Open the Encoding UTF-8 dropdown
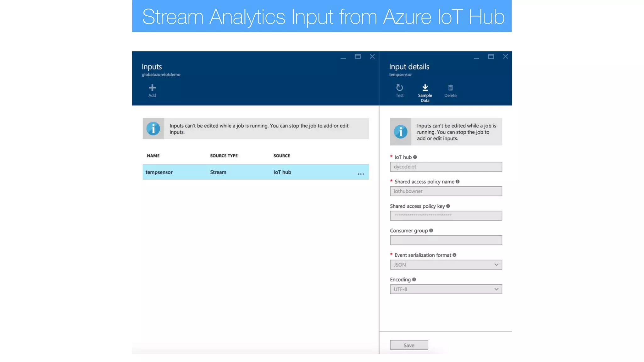Image resolution: width=644 pixels, height=362 pixels. (446, 289)
